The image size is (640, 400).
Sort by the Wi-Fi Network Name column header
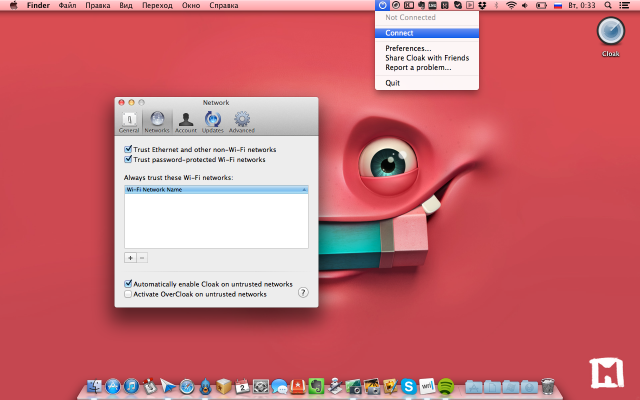click(x=215, y=188)
